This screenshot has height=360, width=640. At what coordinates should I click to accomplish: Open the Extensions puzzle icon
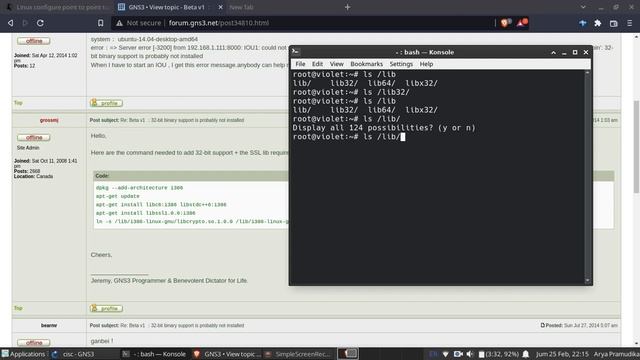point(598,23)
